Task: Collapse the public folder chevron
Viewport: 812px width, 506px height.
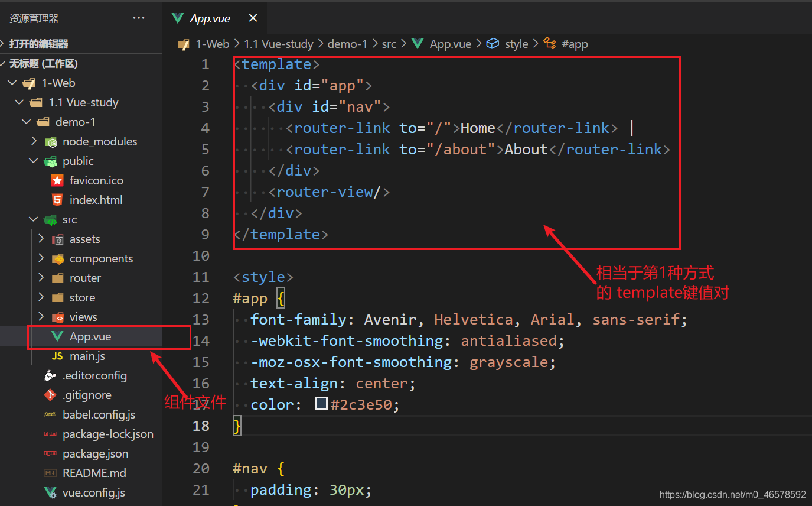Action: [34, 161]
